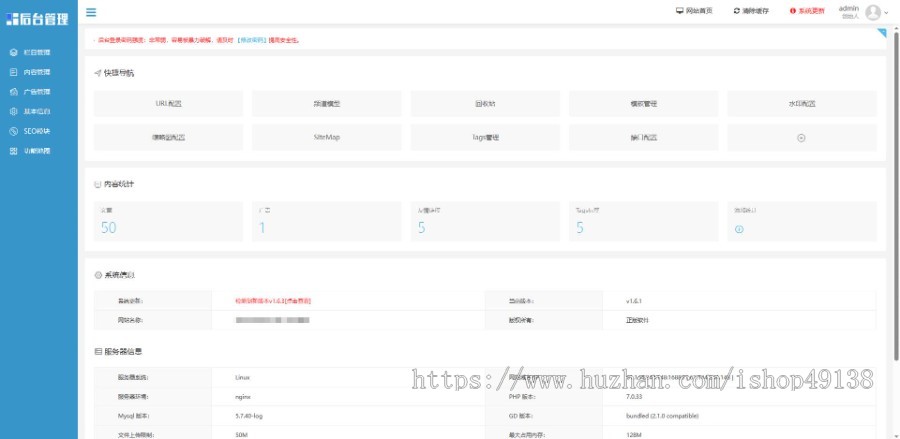
Task: Click the blue corner flag icon
Action: (x=882, y=33)
